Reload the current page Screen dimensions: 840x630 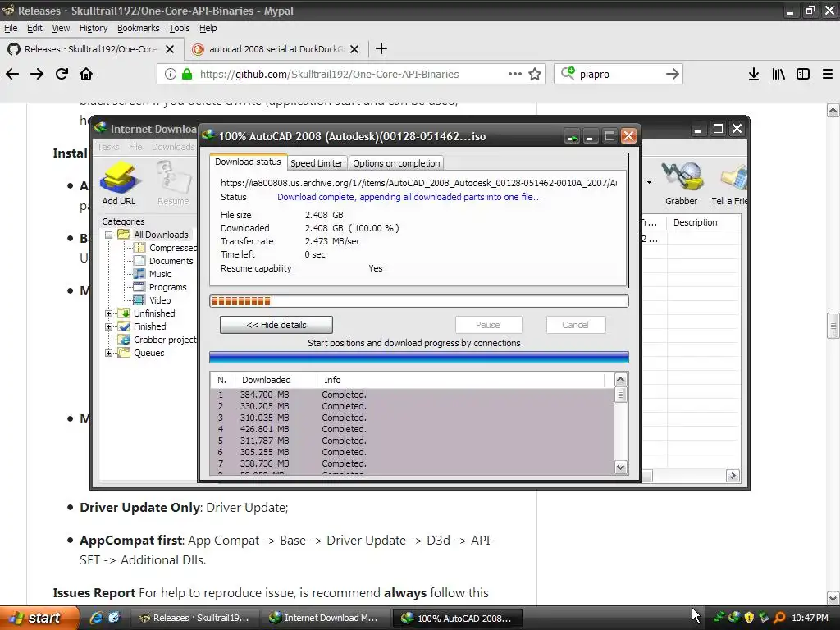point(62,74)
